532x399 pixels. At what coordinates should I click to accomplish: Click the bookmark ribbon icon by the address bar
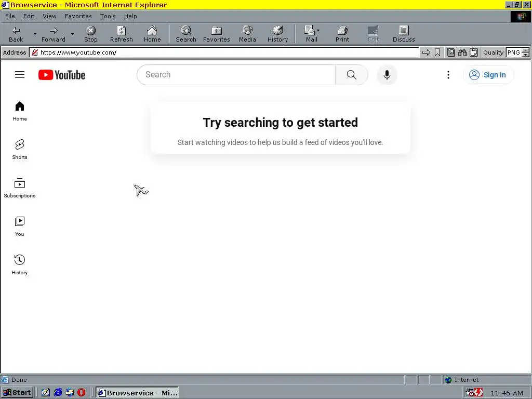click(437, 52)
